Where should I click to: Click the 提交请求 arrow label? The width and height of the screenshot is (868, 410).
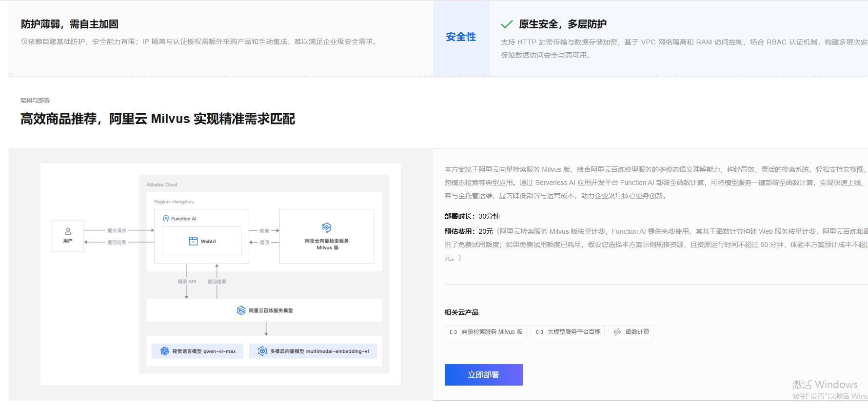tap(117, 230)
